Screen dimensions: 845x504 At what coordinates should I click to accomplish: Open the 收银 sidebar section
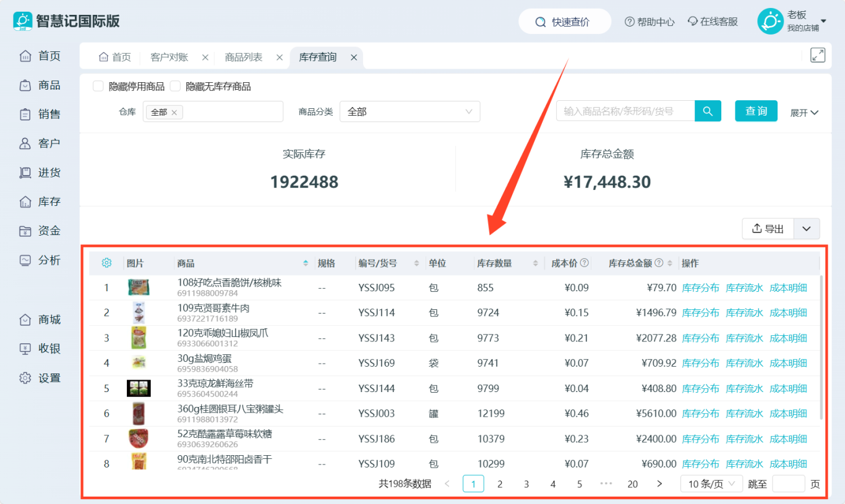pos(40,349)
